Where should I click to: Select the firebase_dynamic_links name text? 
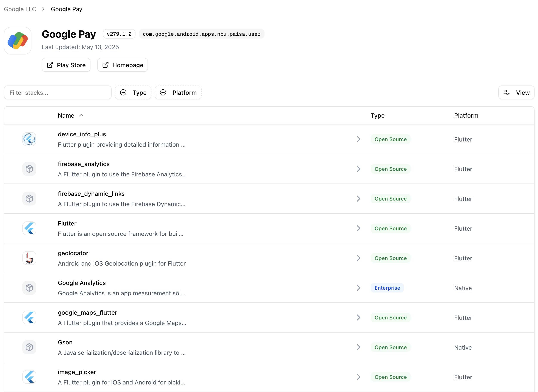[x=91, y=194]
